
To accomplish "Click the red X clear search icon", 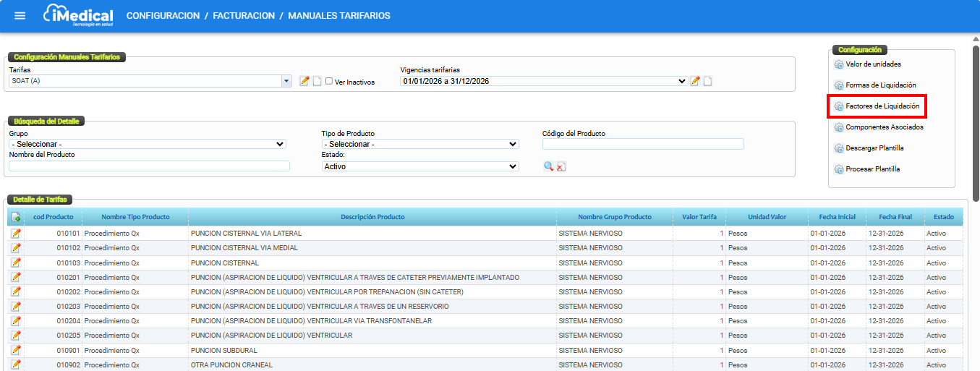I will (561, 166).
